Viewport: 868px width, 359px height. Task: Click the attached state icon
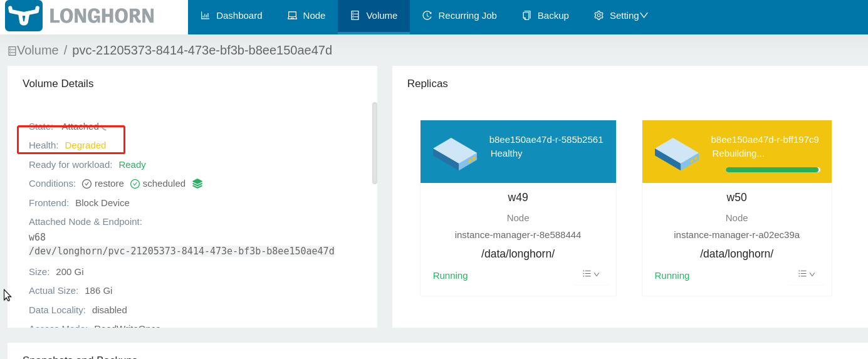click(x=104, y=127)
